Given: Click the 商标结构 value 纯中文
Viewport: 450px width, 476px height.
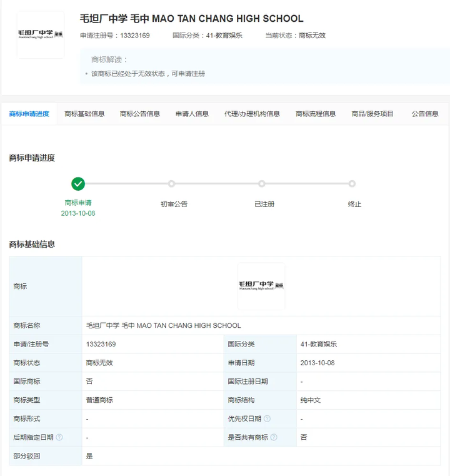Looking at the screenshot, I should click(311, 400).
